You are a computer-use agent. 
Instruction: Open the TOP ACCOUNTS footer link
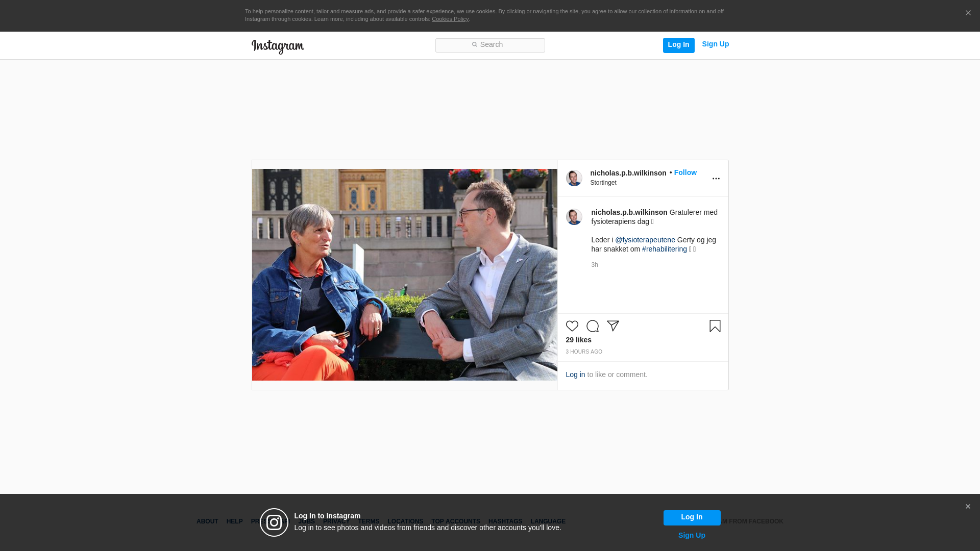click(456, 521)
